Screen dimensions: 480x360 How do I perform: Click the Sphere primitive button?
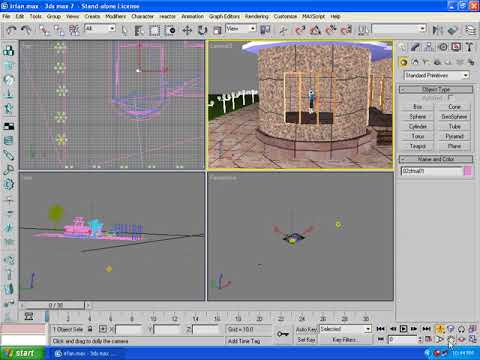[x=417, y=117]
